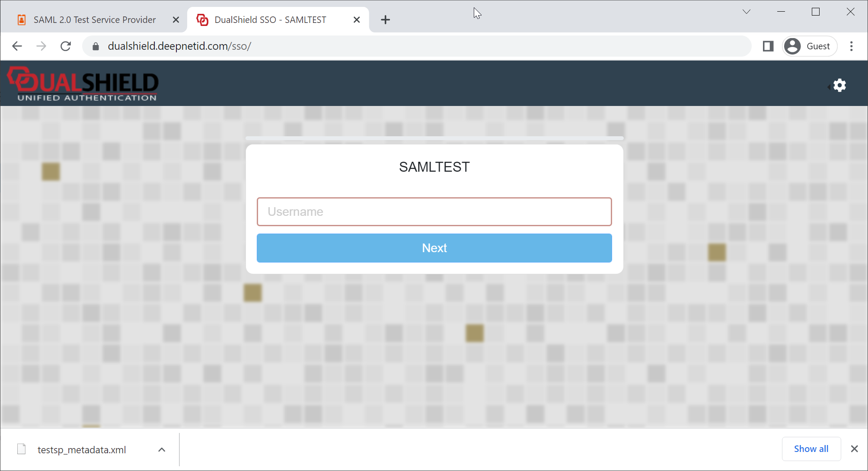868x471 pixels.
Task: Go back to previous page
Action: click(x=17, y=46)
